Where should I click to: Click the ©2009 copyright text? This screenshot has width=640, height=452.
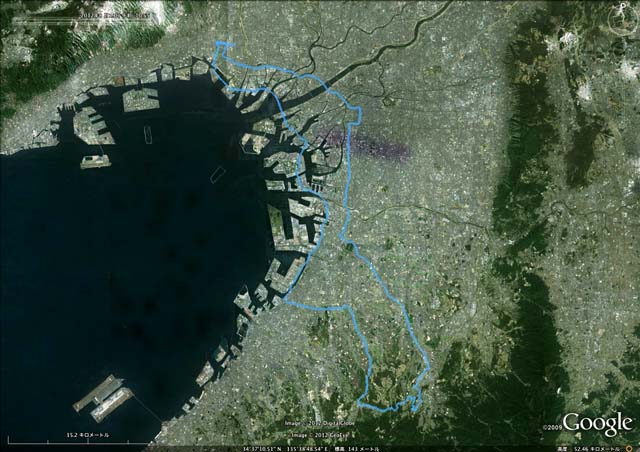point(552,428)
